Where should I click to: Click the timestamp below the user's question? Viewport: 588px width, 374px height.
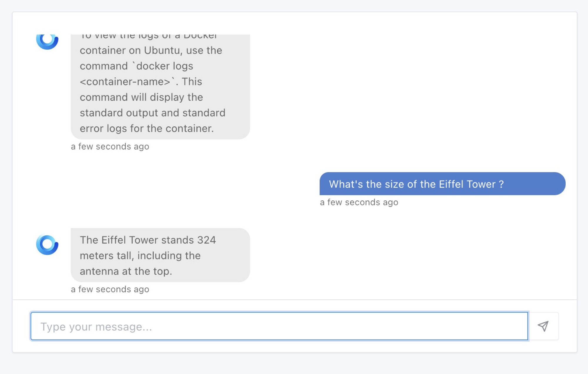click(359, 202)
